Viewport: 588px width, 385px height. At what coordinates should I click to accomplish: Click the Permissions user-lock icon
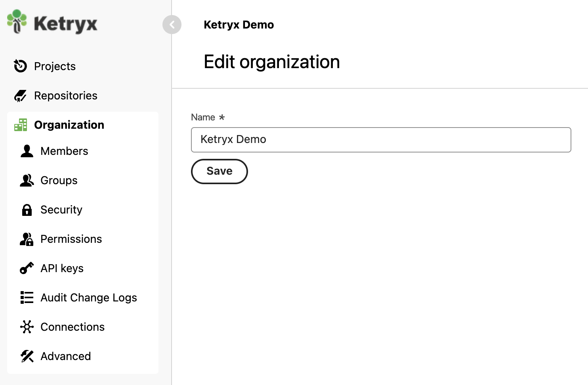tap(27, 239)
